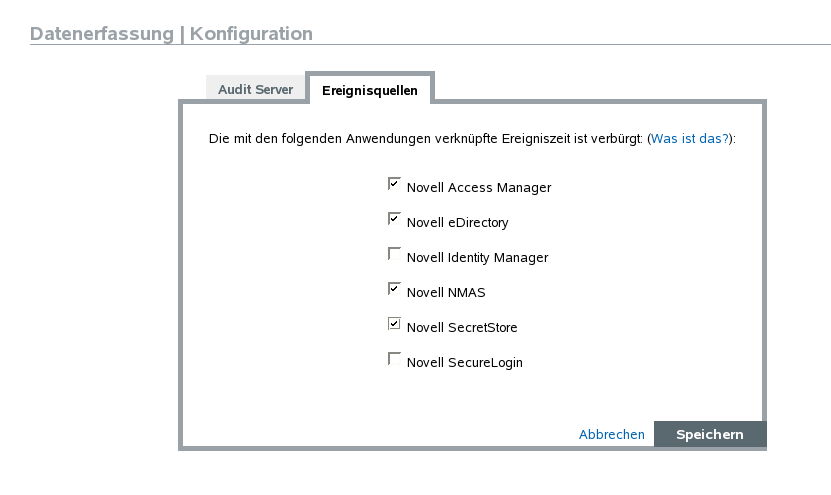Screen dimensions: 831x495
Task: Enable the Novell Identity Manager checkbox
Action: click(x=394, y=255)
